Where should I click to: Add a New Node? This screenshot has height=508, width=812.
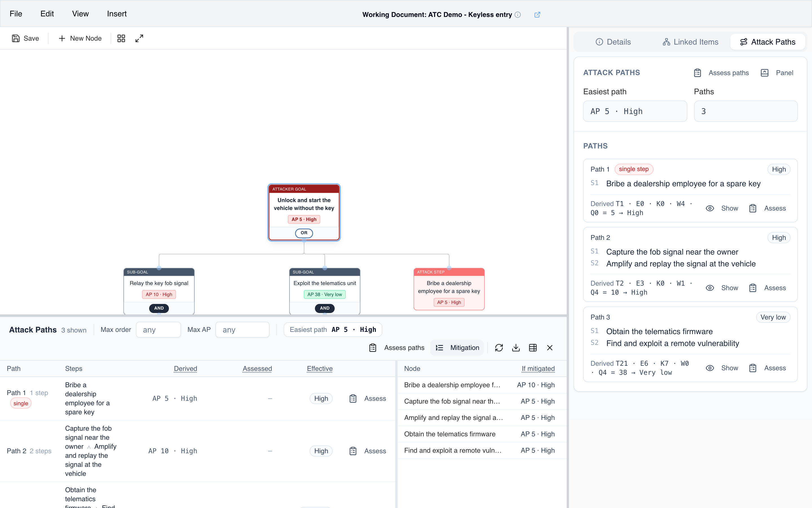coord(80,38)
